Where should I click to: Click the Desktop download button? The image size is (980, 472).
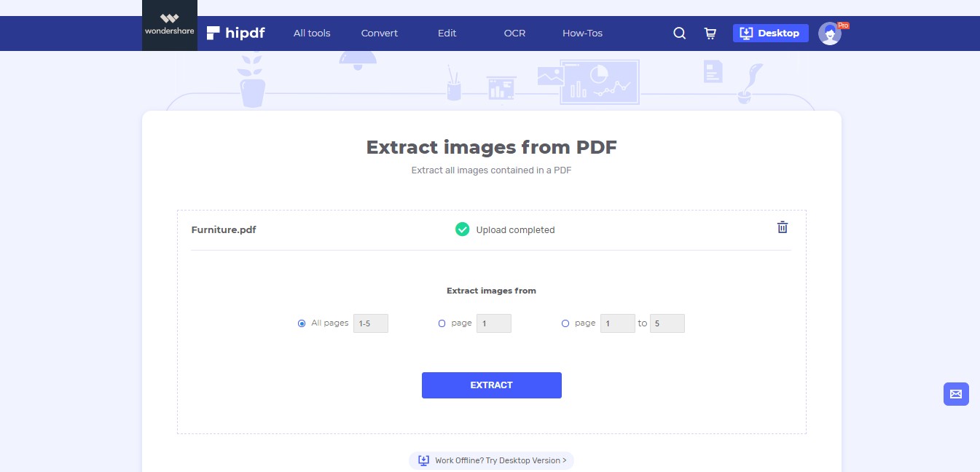pos(771,33)
